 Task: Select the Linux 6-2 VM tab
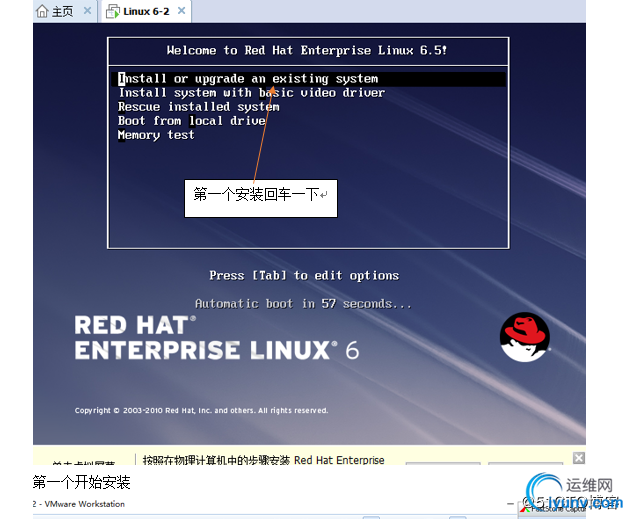[x=146, y=11]
